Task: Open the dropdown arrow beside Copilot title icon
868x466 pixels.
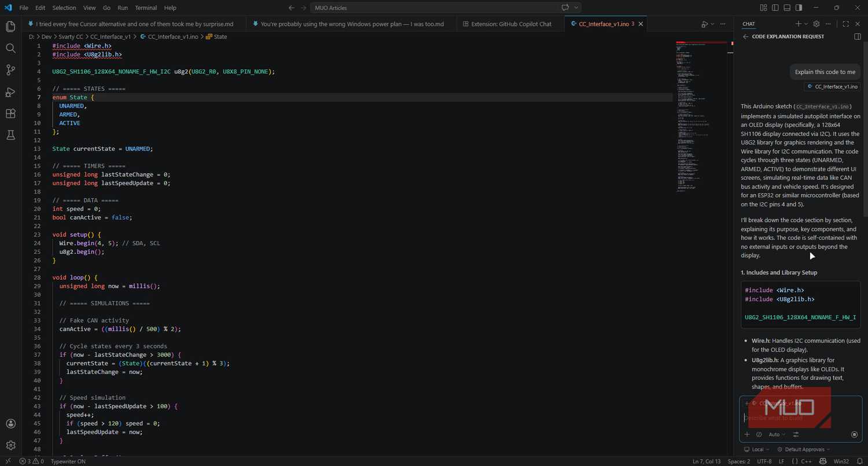Action: click(576, 8)
